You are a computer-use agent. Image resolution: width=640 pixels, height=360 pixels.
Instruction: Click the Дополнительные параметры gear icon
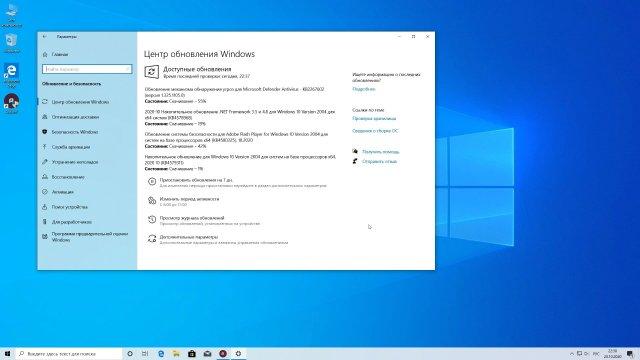[x=152, y=239]
